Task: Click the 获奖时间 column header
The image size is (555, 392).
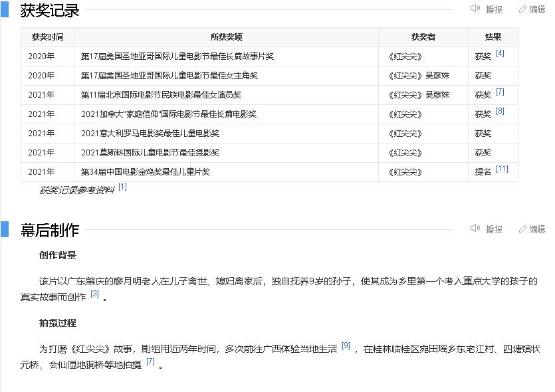Action: 47,37
